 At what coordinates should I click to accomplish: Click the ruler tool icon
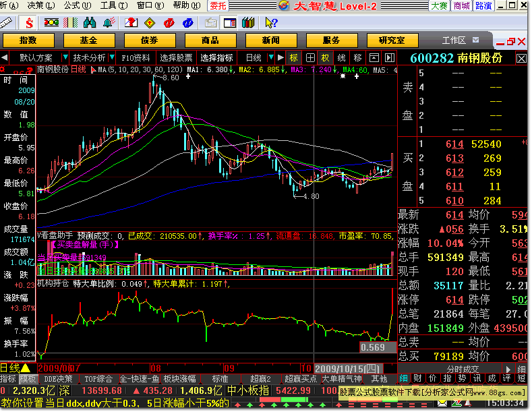tap(6, 23)
